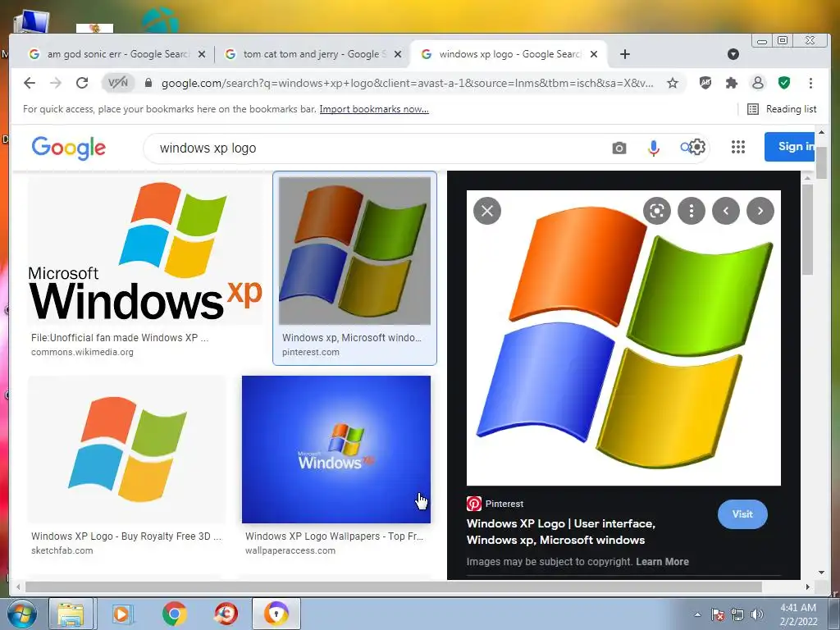The image size is (840, 630).
Task: Close the 'tom cat tom and jerry' tab
Action: pos(398,54)
